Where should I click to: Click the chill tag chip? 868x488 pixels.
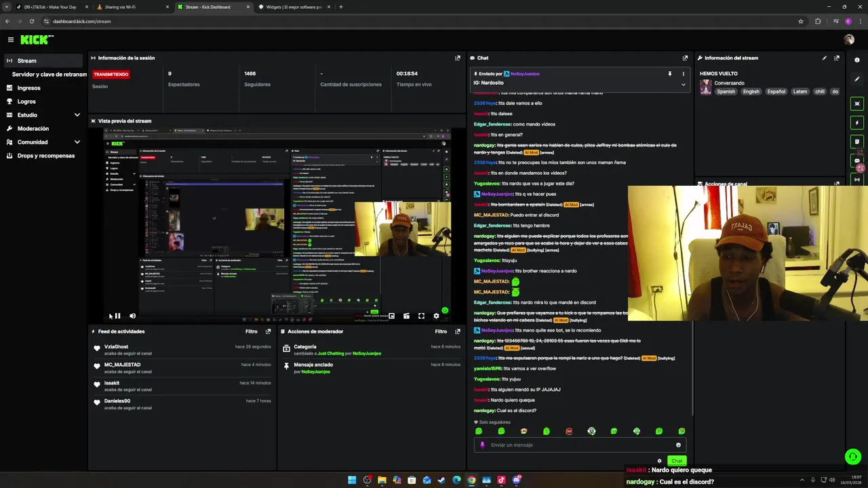pyautogui.click(x=820, y=91)
